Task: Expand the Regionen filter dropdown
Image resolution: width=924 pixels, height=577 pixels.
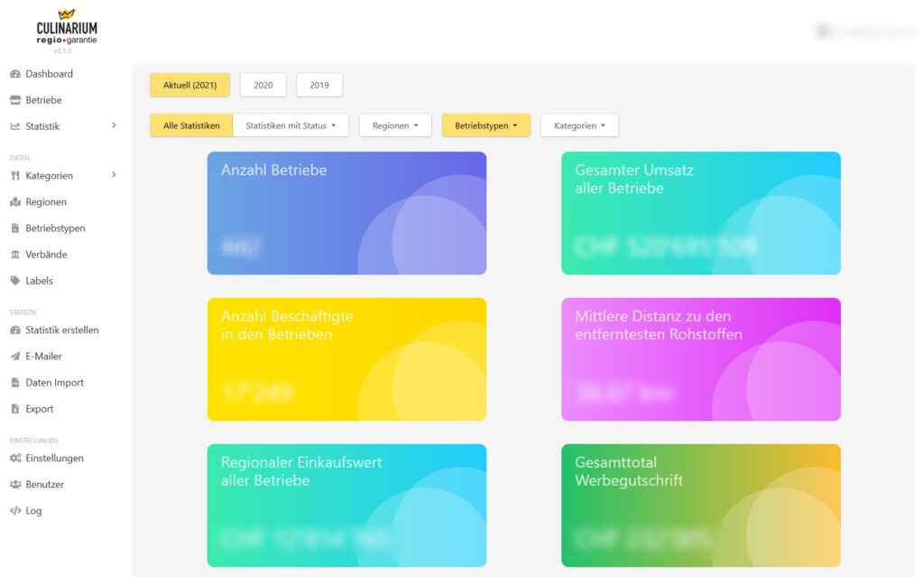Action: click(395, 126)
